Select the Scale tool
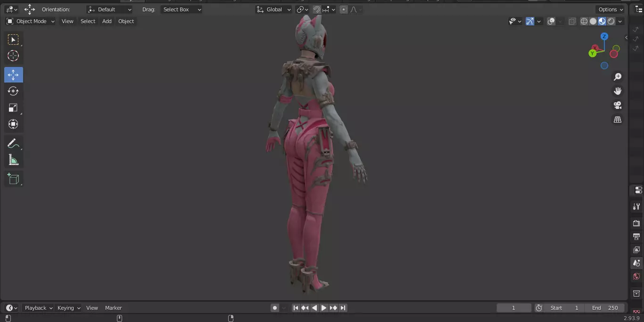644x322 pixels. 13,108
